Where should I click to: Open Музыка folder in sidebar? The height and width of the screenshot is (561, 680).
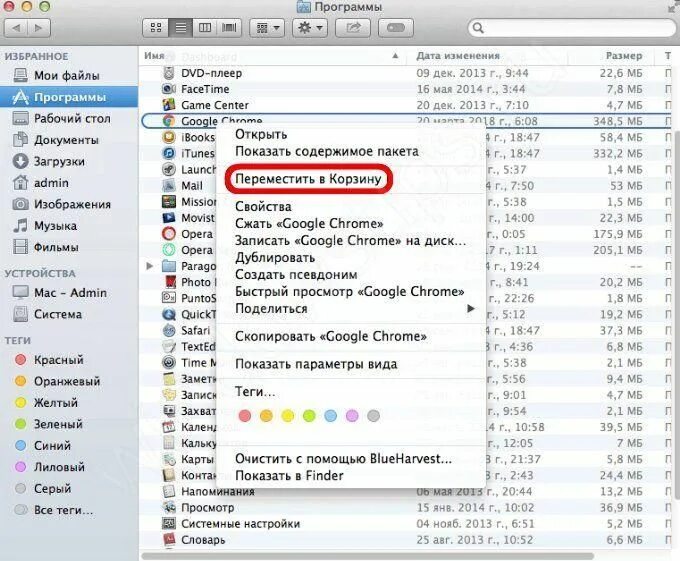point(69,225)
